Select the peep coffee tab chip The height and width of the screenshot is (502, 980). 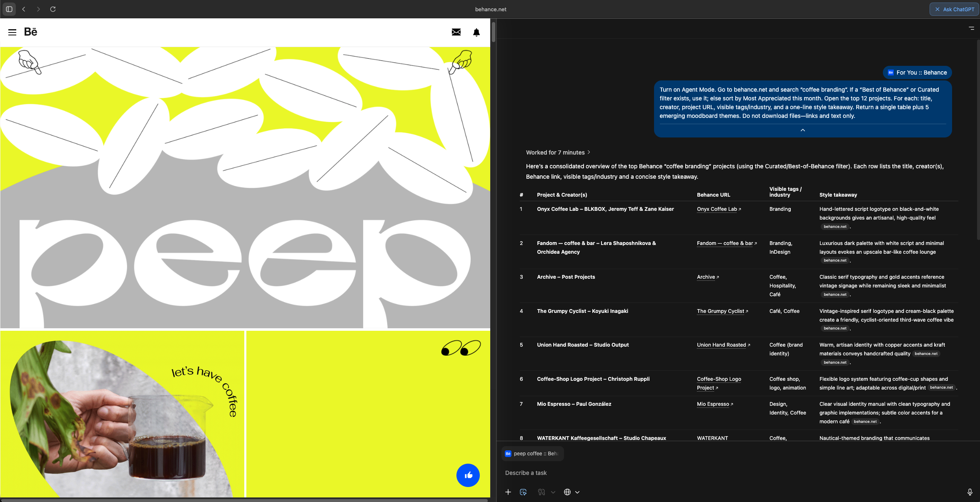(x=532, y=454)
